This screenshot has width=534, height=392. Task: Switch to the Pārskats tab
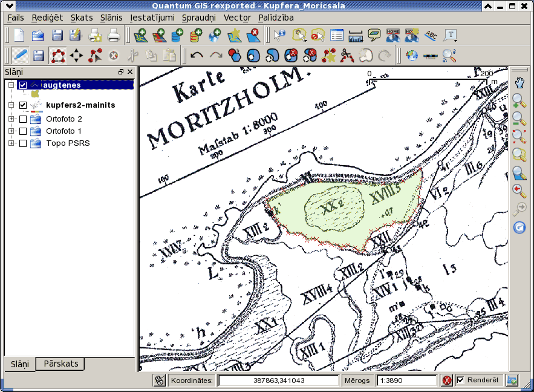coord(61,364)
